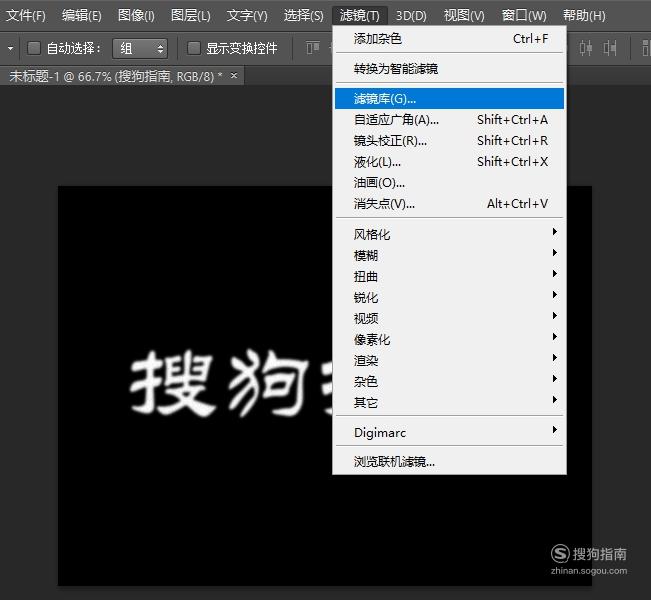The image size is (651, 600).
Task: Expand the 模糊 submenu
Action: point(450,255)
